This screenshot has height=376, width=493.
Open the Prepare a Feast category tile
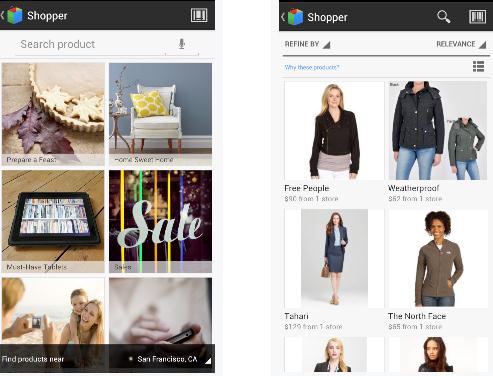[53, 114]
